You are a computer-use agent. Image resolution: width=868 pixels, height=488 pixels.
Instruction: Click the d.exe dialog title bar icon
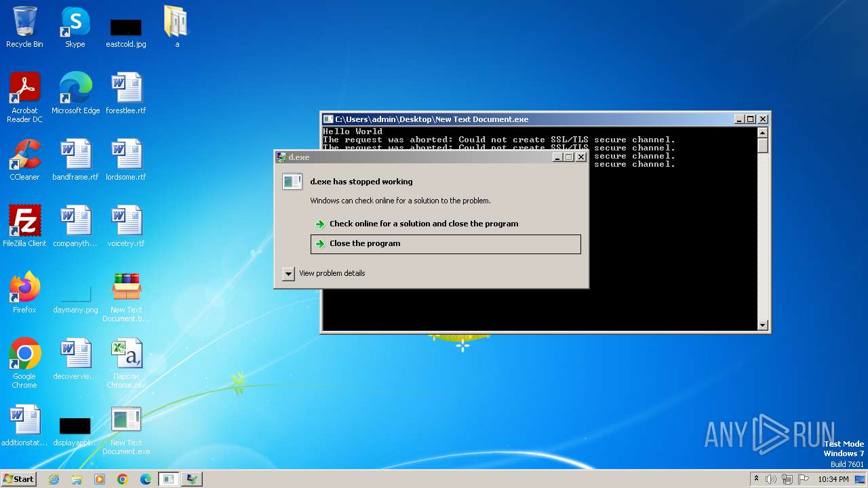click(x=281, y=157)
